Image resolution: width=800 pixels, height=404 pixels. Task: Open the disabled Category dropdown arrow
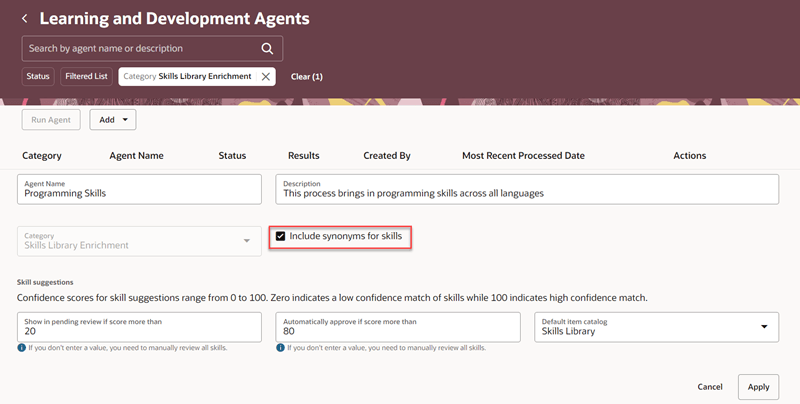(247, 241)
